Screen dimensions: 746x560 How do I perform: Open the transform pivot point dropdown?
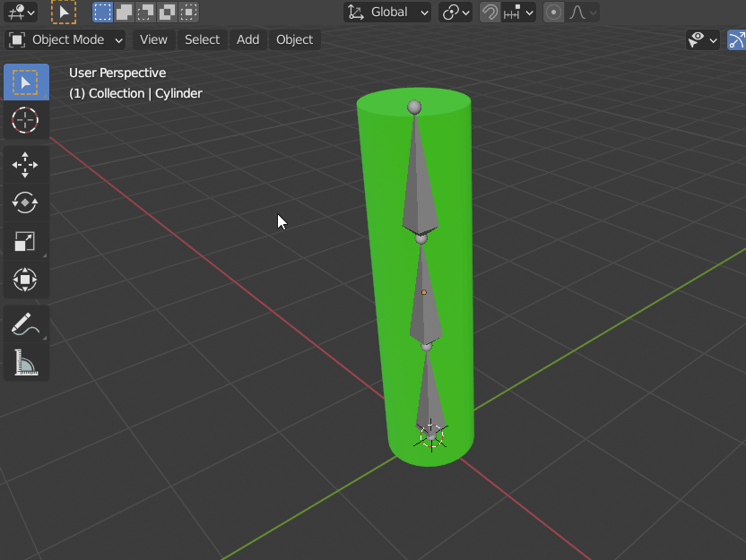pos(455,12)
